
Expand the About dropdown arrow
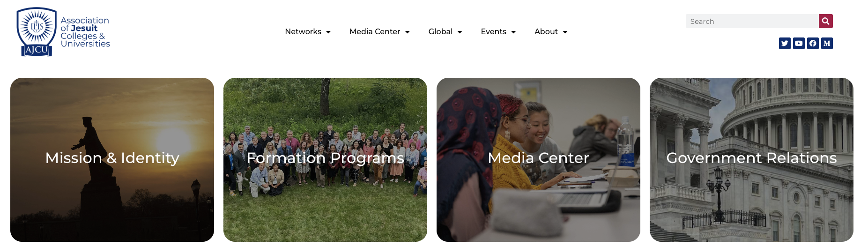click(565, 32)
